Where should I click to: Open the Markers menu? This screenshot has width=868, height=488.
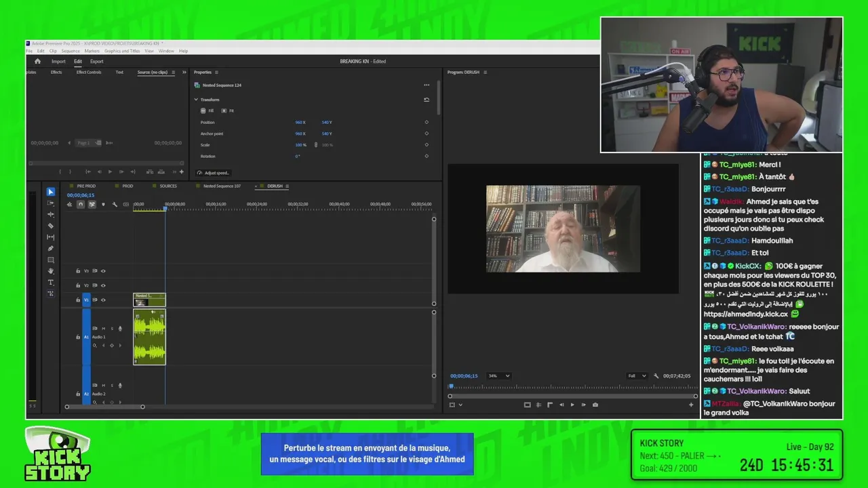point(92,51)
